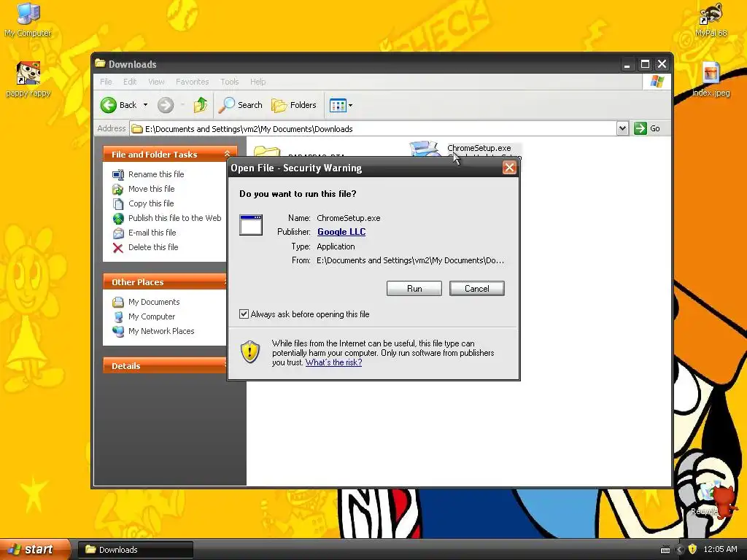Image resolution: width=747 pixels, height=560 pixels.
Task: Select the partially hidden folder in Downloads
Action: [267, 151]
